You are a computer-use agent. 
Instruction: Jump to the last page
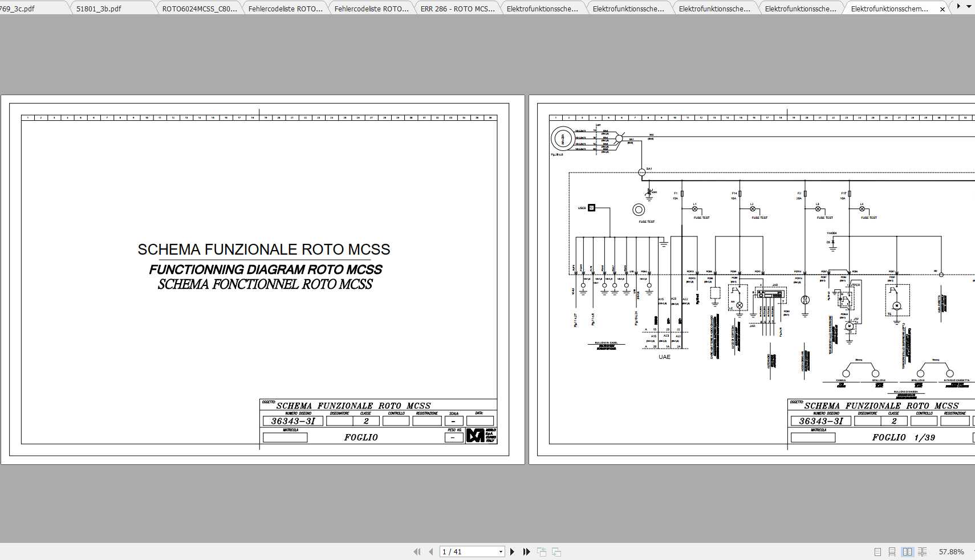pos(526,551)
